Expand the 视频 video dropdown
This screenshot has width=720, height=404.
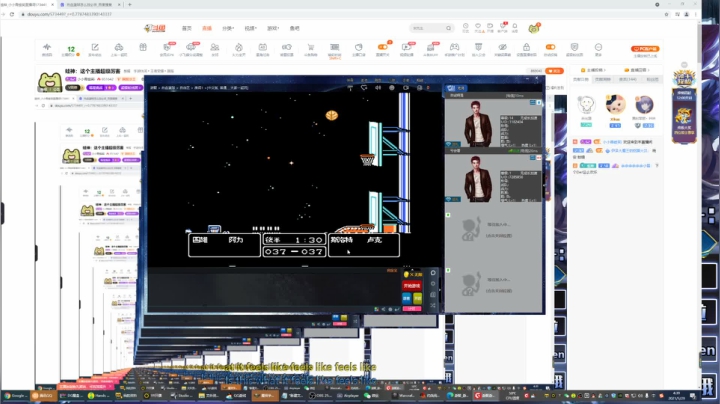250,28
